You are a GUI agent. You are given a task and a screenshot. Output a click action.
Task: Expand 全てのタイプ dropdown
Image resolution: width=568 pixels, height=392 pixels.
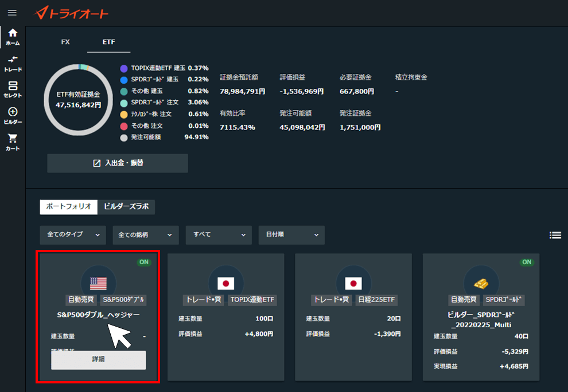(73, 235)
